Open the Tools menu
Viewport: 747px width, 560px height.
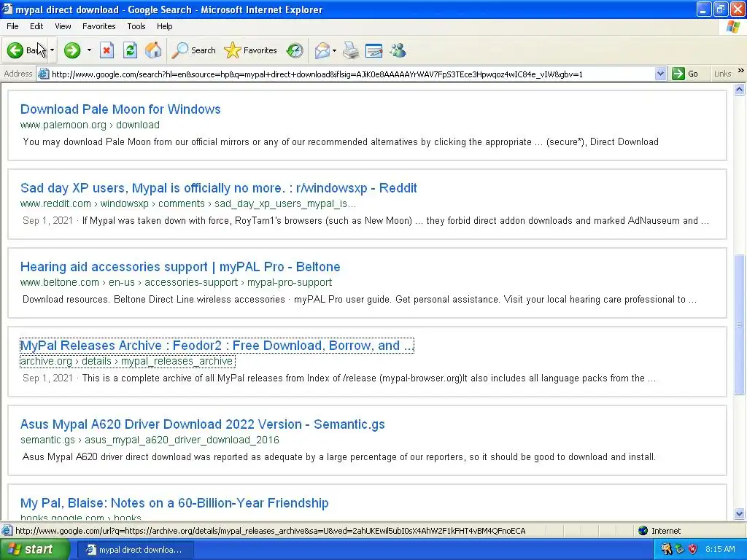point(136,26)
